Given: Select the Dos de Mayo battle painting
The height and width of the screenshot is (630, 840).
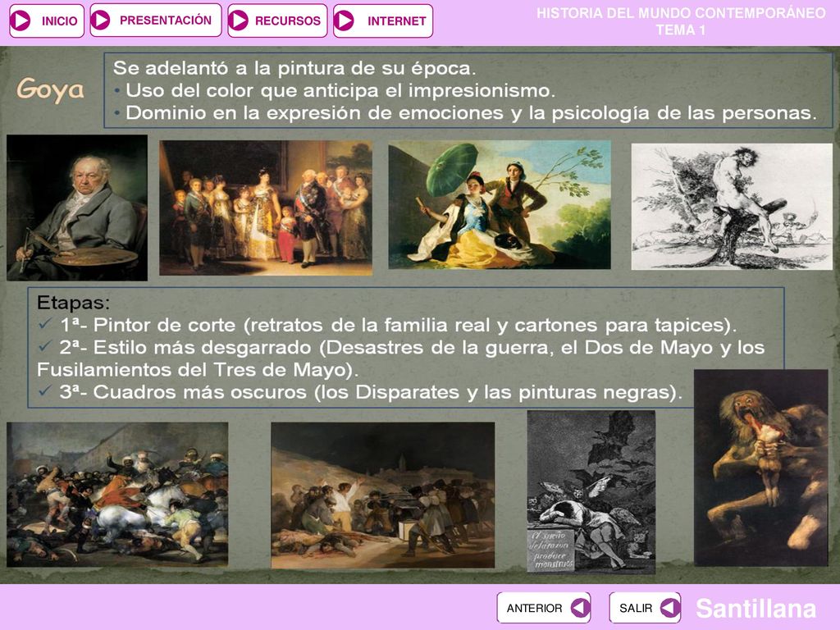Looking at the screenshot, I should tap(117, 495).
